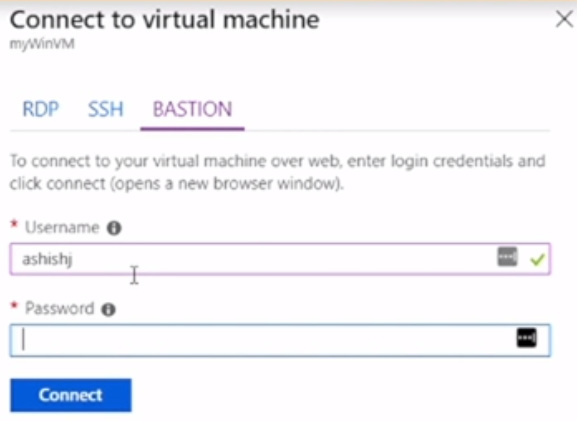The image size is (577, 421).
Task: Click the green validation checkmark
Action: click(537, 260)
